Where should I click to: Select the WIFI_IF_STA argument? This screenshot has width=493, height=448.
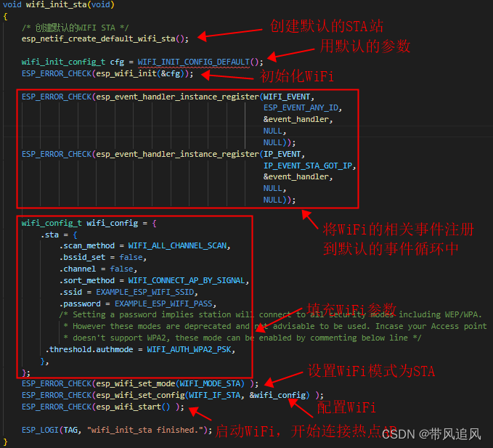click(x=214, y=395)
